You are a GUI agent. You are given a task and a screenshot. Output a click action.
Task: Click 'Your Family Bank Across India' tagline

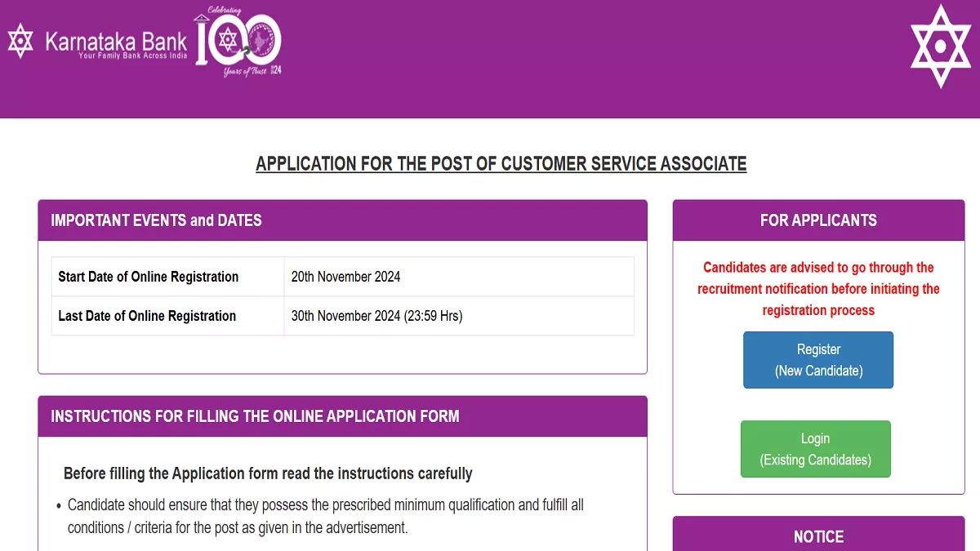click(132, 56)
